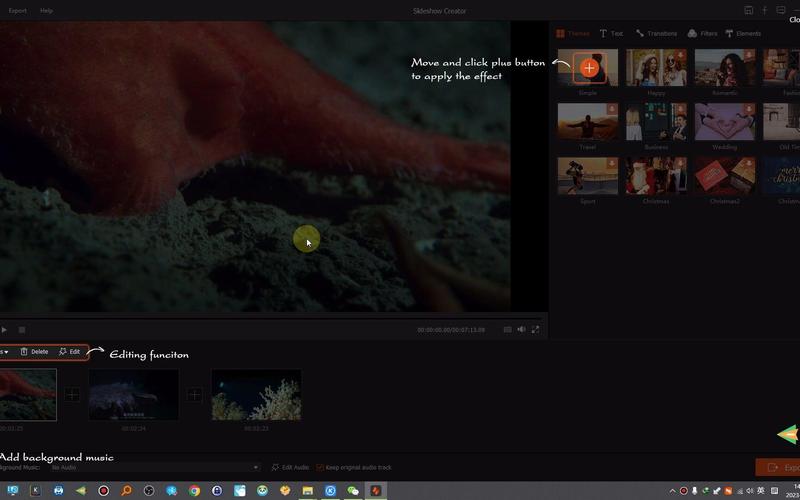Open the background music dropdown
Viewport: 800px width, 500px height.
click(154, 467)
